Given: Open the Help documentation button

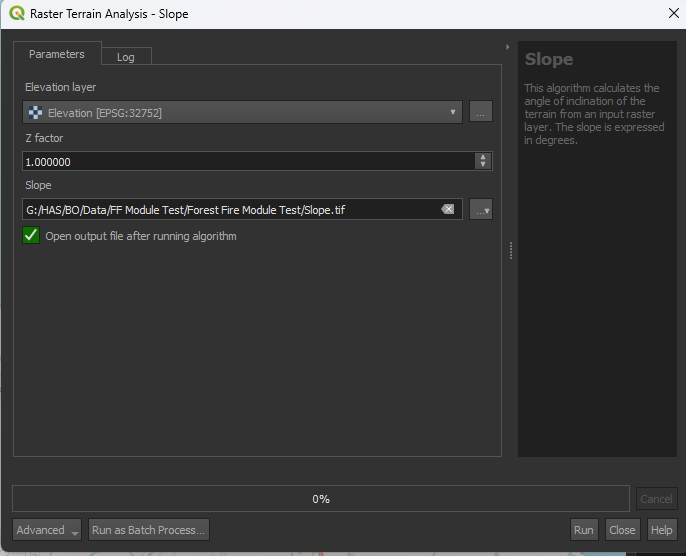Looking at the screenshot, I should pos(661,530).
